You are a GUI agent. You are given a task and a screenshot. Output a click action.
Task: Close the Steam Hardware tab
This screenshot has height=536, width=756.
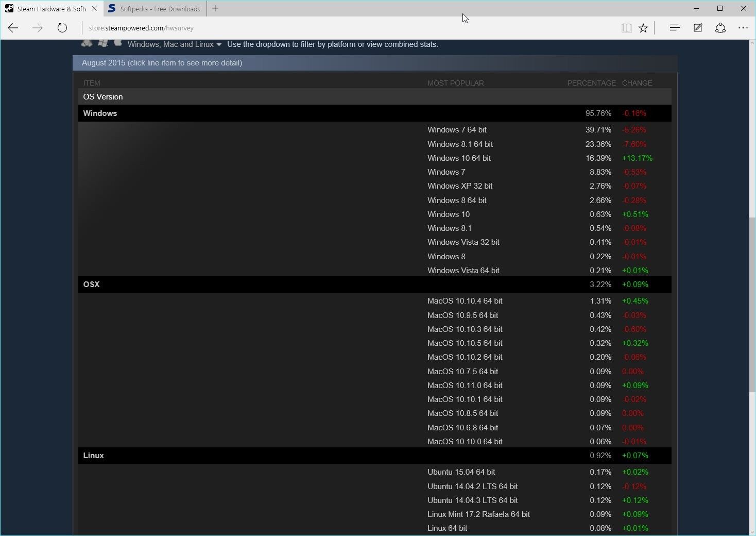pyautogui.click(x=94, y=9)
